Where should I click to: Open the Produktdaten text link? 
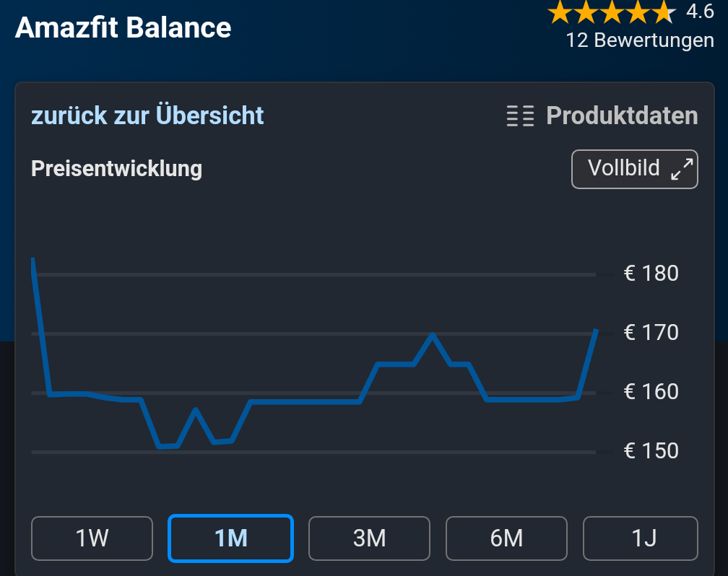[622, 115]
